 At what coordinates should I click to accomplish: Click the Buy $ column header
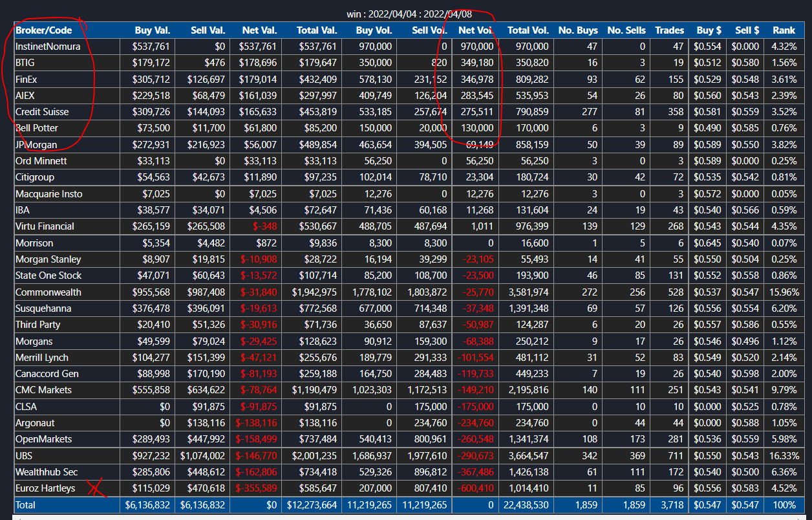pyautogui.click(x=709, y=30)
